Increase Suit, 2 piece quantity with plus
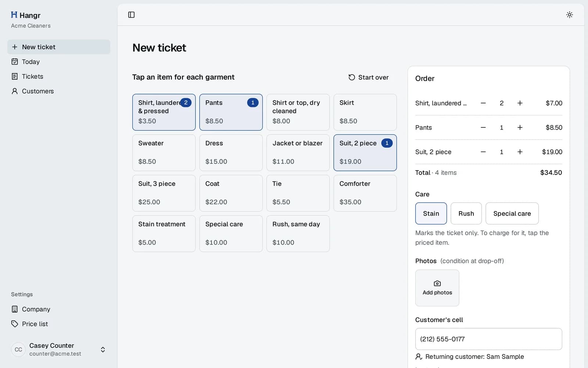The image size is (588, 368). (x=520, y=152)
